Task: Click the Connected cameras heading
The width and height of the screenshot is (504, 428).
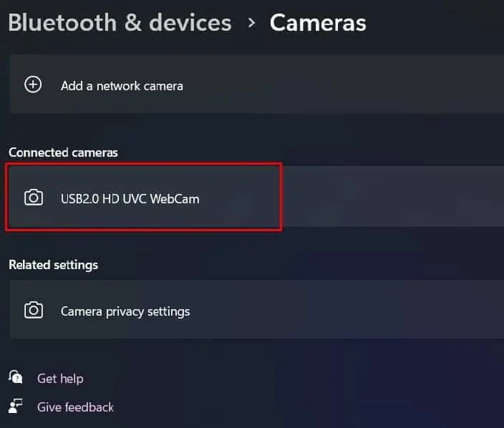Action: 63,152
